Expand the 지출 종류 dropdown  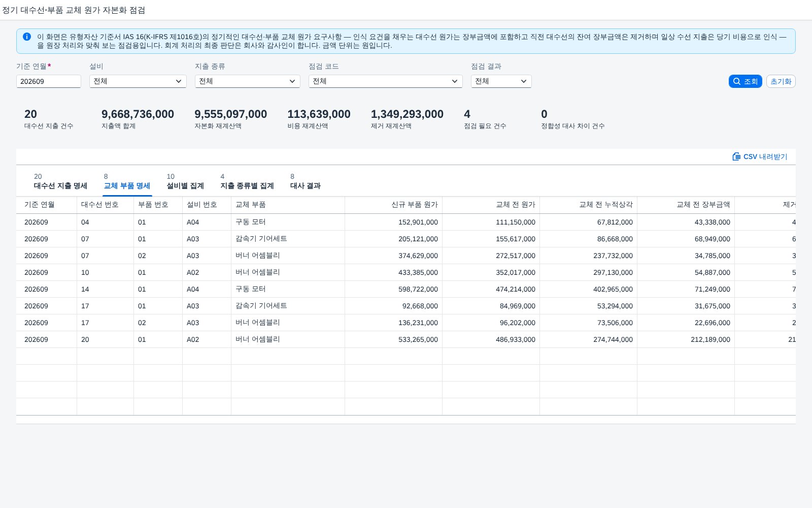(248, 81)
